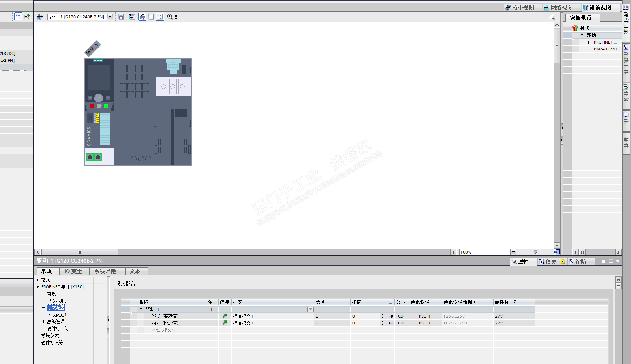Expand the 驱动_1 node under 报文配置

click(x=49, y=315)
